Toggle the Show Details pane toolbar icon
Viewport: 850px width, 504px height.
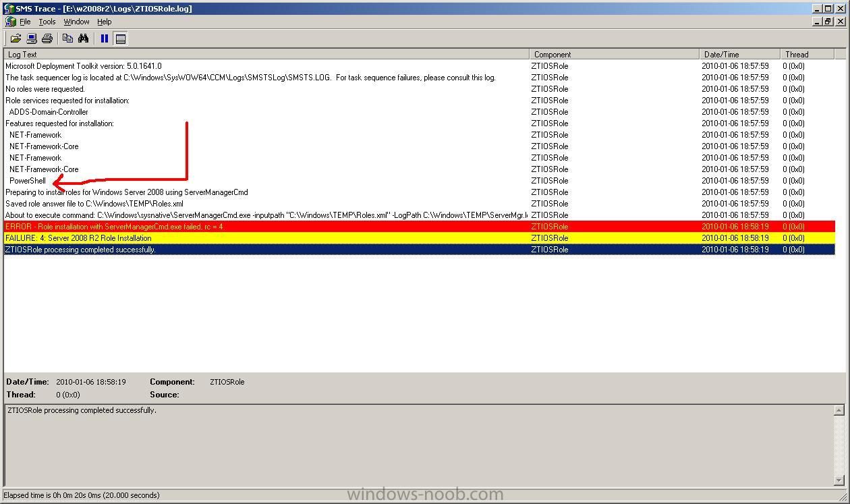click(x=121, y=38)
